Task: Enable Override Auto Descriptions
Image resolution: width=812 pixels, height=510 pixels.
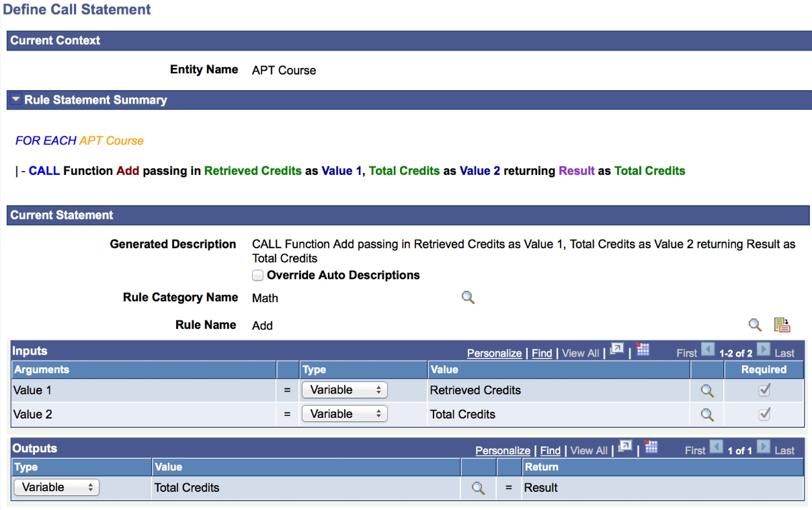Action: [257, 275]
